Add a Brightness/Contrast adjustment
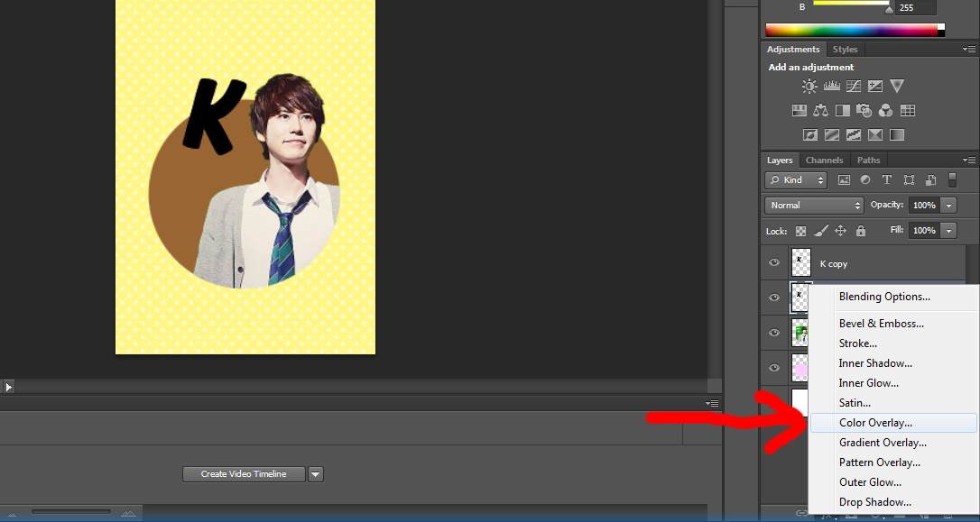This screenshot has height=522, width=980. click(809, 87)
